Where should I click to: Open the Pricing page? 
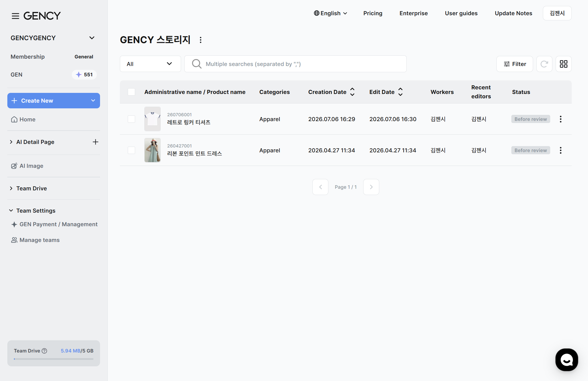coord(373,13)
